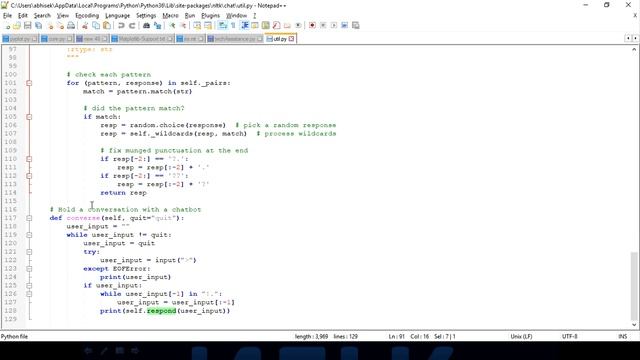Open the Macro menu
Image resolution: width=640 pixels, height=360 pixels.
coord(170,16)
